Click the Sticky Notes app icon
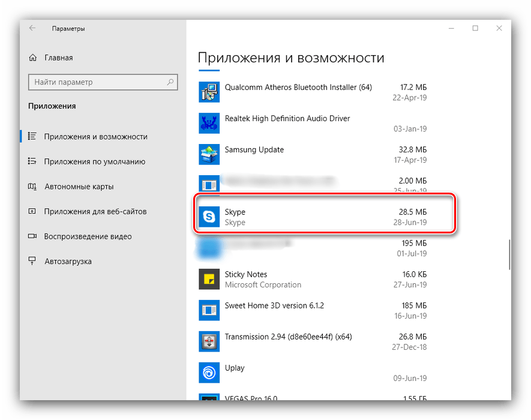Image resolution: width=531 pixels, height=420 pixels. [209, 280]
